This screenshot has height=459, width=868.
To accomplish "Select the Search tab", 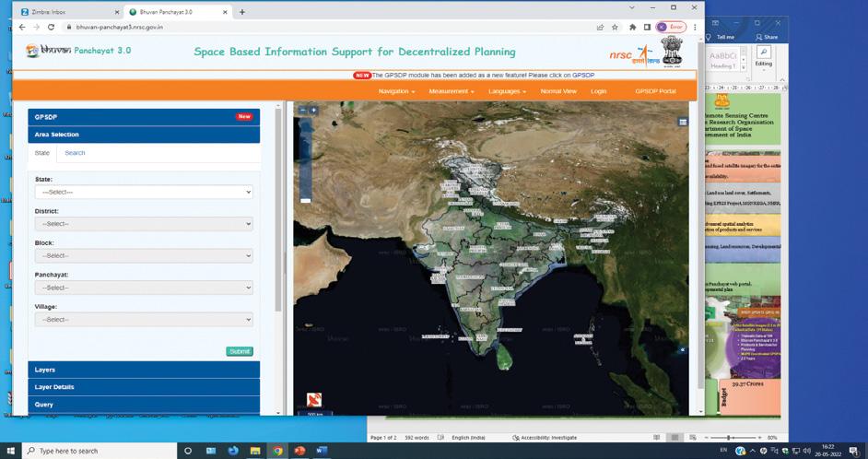I will [75, 153].
